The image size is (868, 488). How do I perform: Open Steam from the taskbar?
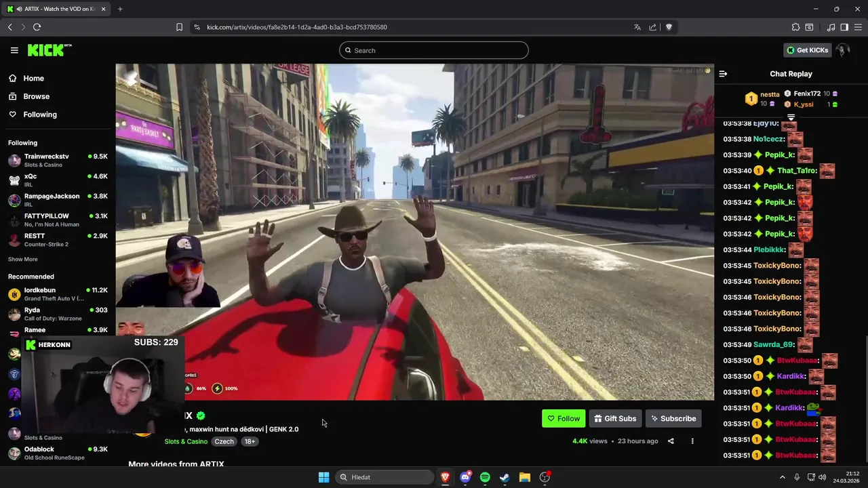(x=505, y=477)
